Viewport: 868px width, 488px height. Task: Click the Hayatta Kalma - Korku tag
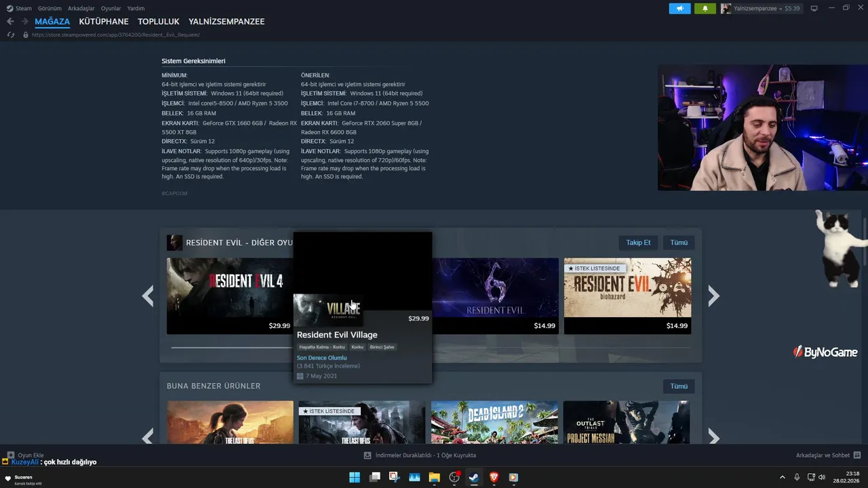pos(322,347)
